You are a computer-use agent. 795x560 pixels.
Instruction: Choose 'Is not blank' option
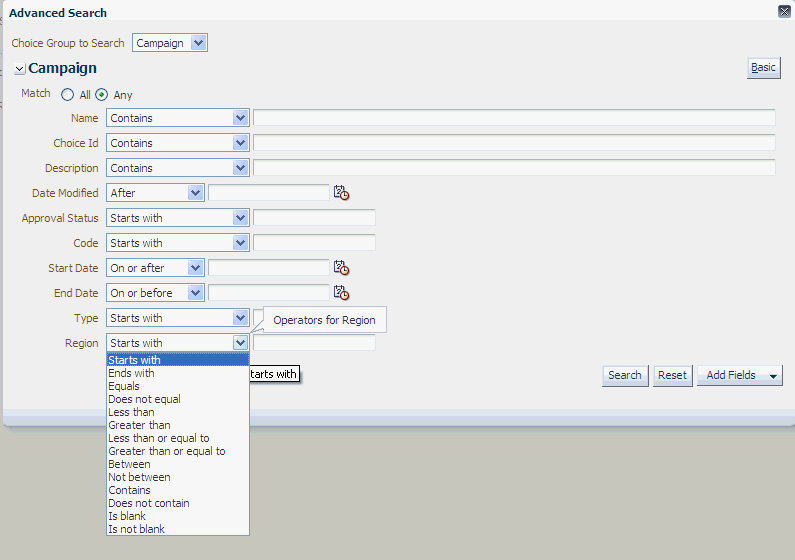177,529
